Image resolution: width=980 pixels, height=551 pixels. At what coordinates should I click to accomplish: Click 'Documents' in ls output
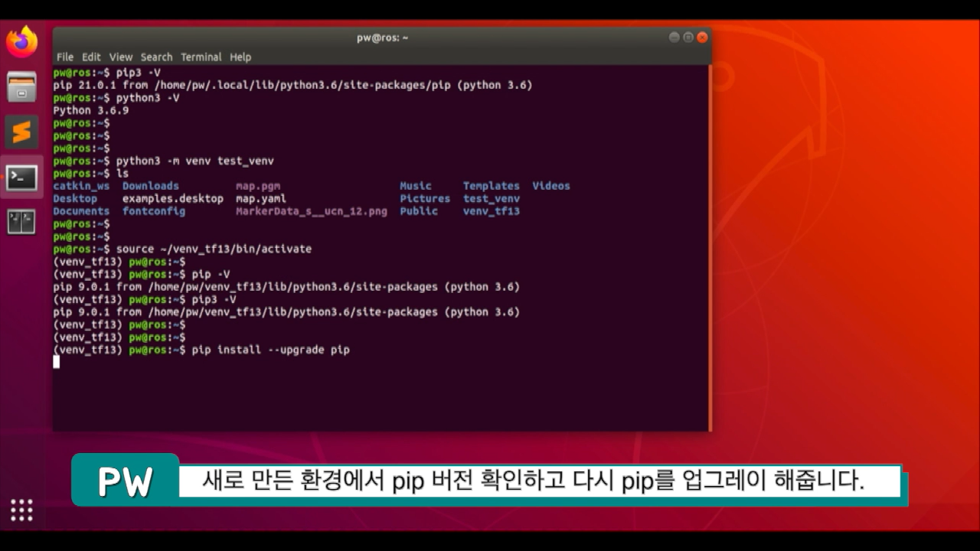pyautogui.click(x=81, y=211)
